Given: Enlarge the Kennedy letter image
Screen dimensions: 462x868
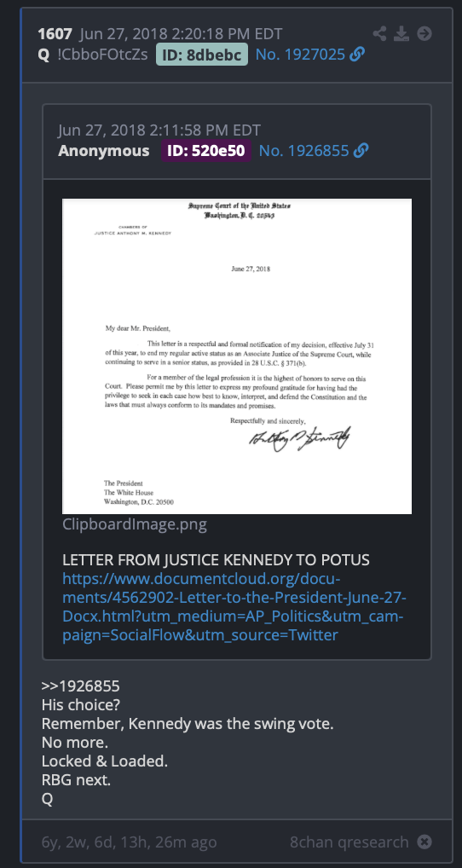Looking at the screenshot, I should [237, 356].
